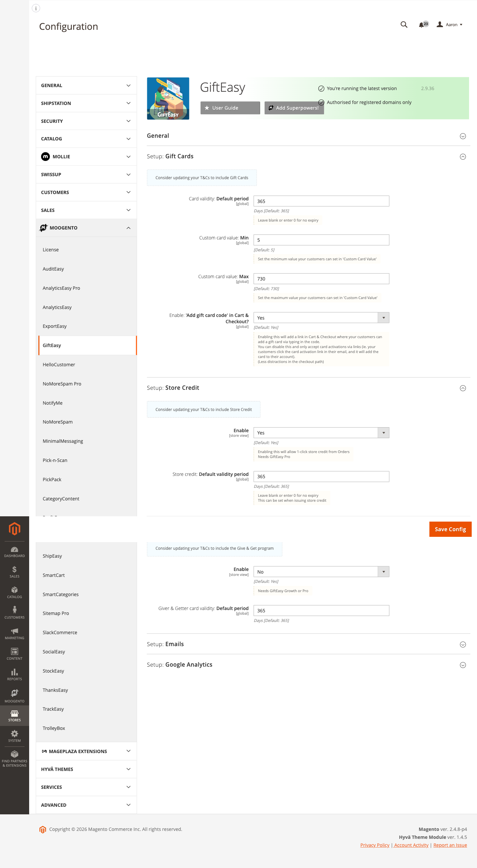Expand CUSTOMERS config tab
Screen dimensions: 477x868
tap(86, 192)
